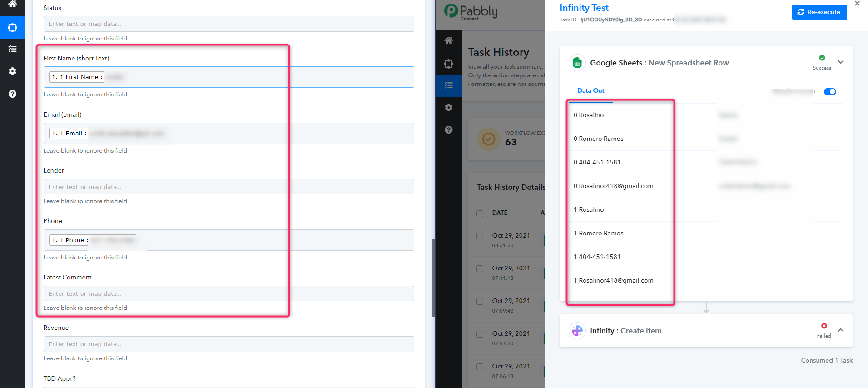868x388 pixels.
Task: Click the Task History page heading
Action: click(x=498, y=52)
